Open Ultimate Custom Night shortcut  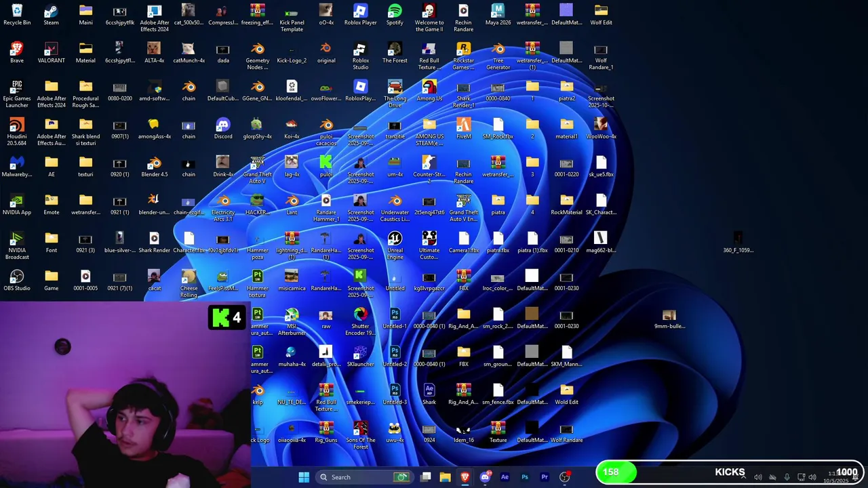[429, 245]
